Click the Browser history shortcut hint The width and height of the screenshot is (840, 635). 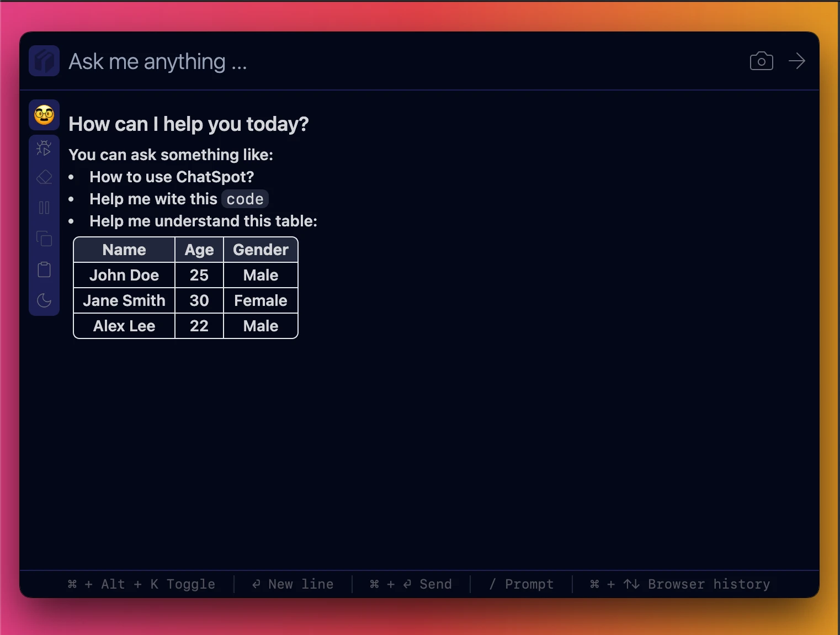point(680,584)
